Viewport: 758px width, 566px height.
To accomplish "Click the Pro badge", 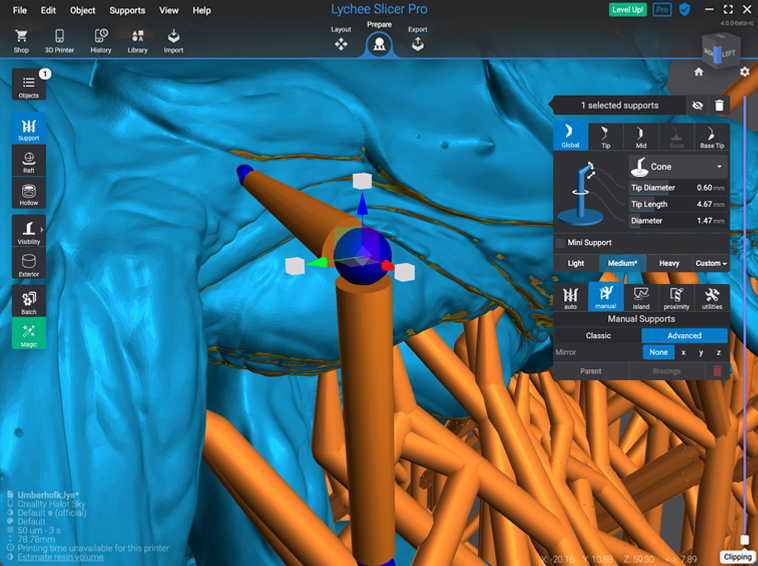I will pos(662,9).
